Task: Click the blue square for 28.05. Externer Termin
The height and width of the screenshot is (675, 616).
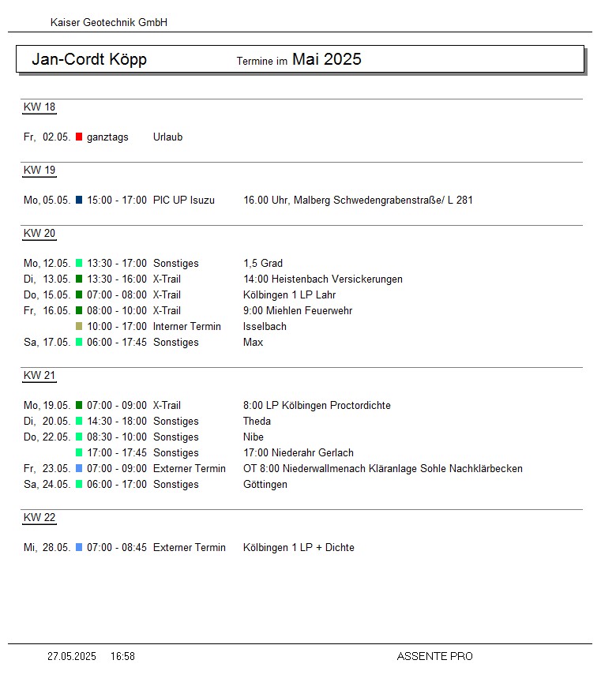Action: click(79, 547)
